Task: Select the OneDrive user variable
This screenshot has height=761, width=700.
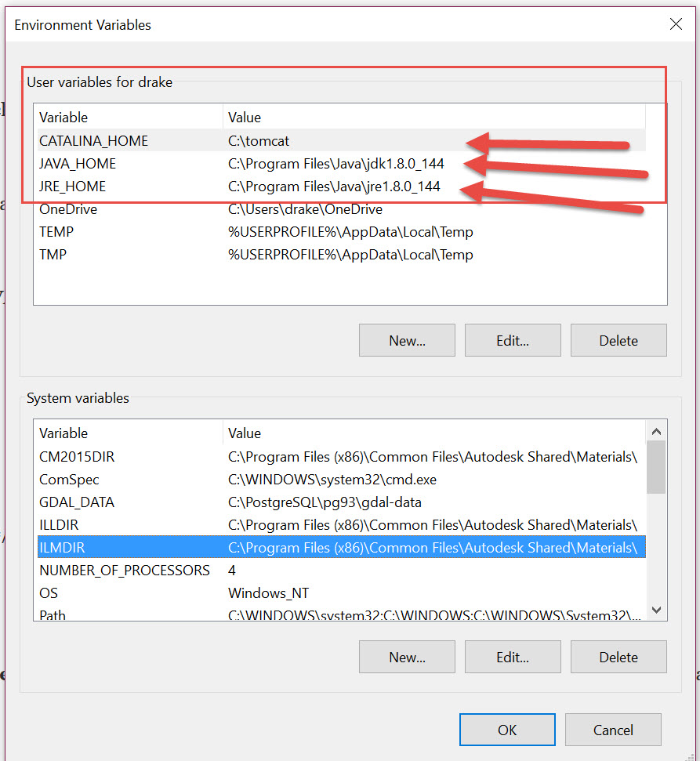Action: point(68,209)
